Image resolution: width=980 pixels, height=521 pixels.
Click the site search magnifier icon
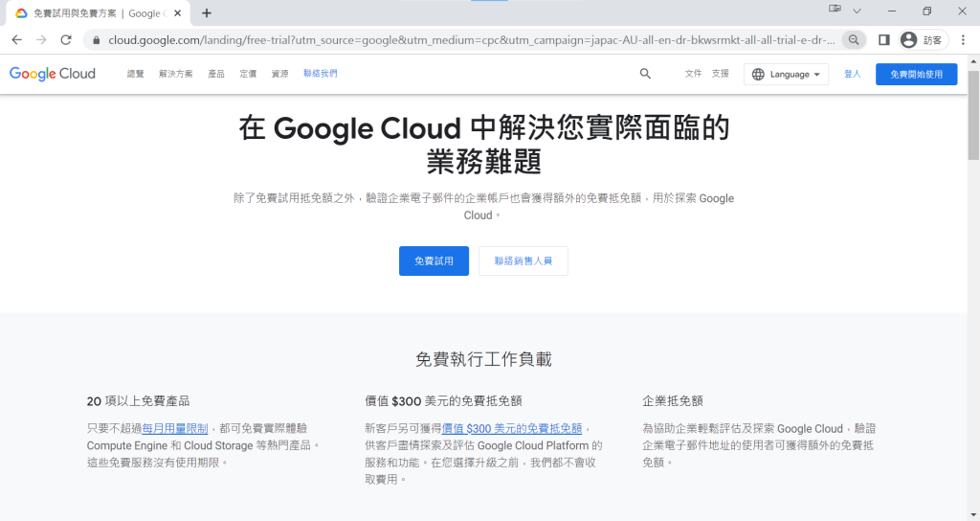[x=645, y=74]
